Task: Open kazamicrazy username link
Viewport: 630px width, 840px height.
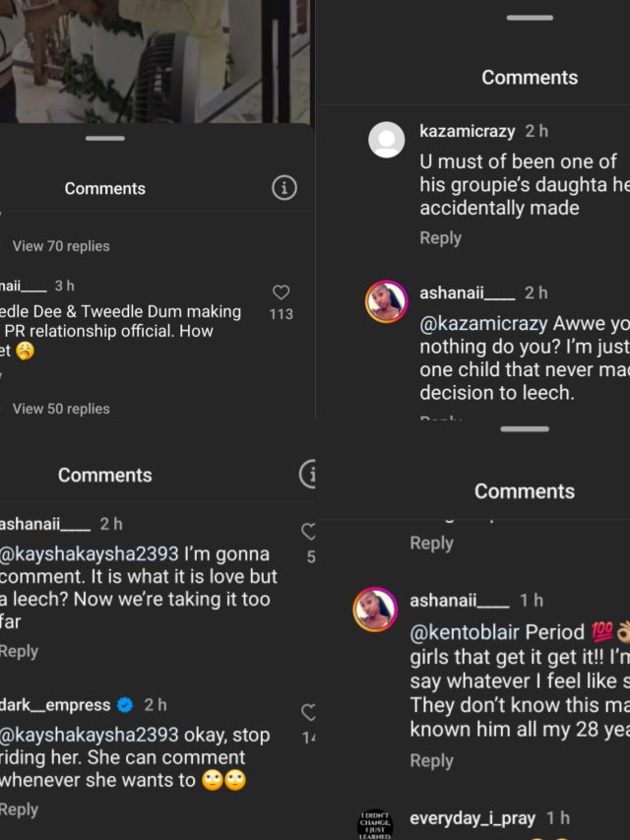Action: click(x=469, y=131)
